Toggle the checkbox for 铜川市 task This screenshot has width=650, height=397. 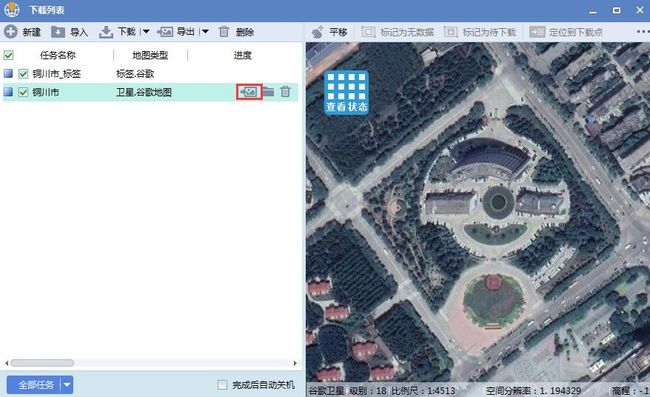click(23, 92)
